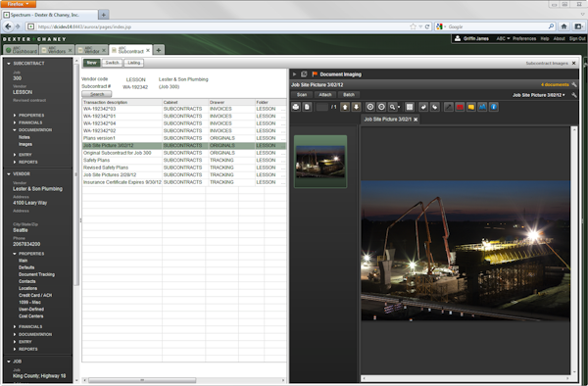The image size is (588, 386).
Task: Select Insurance Certificate Expires 9/30/12 row
Action: point(184,182)
